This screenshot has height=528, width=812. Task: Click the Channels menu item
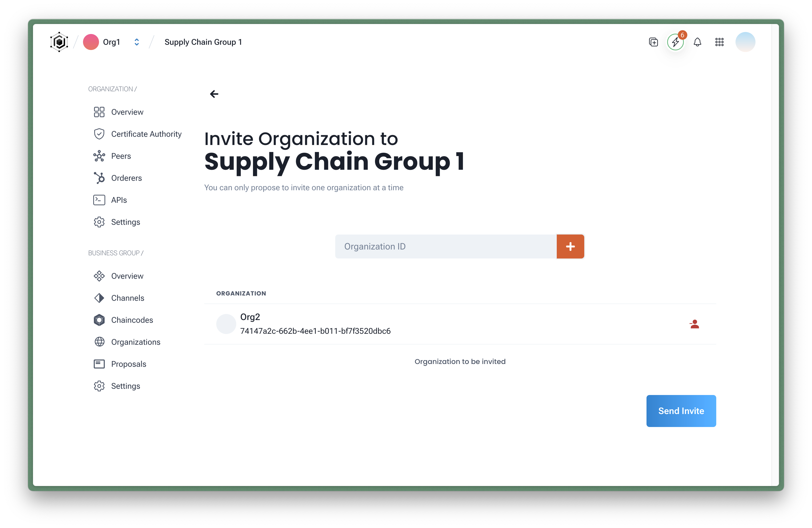coord(127,298)
